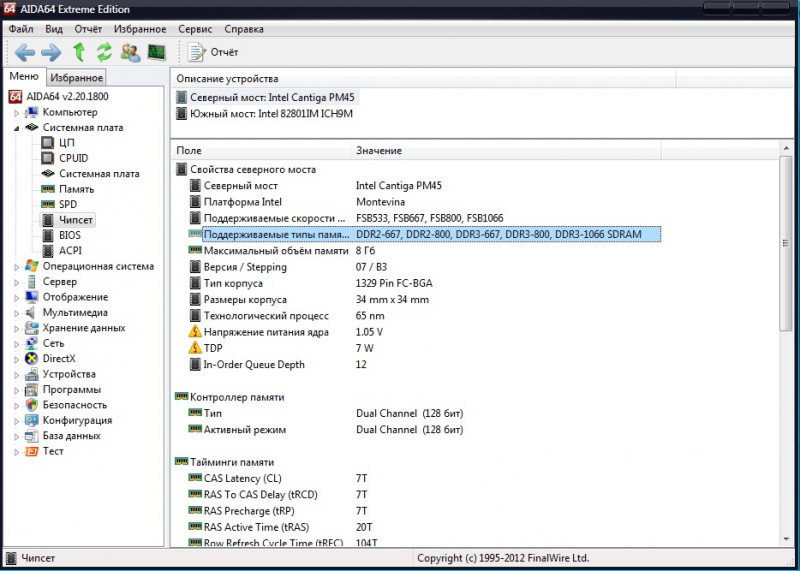
Task: Expand the Сеть tree node
Action: 16,344
